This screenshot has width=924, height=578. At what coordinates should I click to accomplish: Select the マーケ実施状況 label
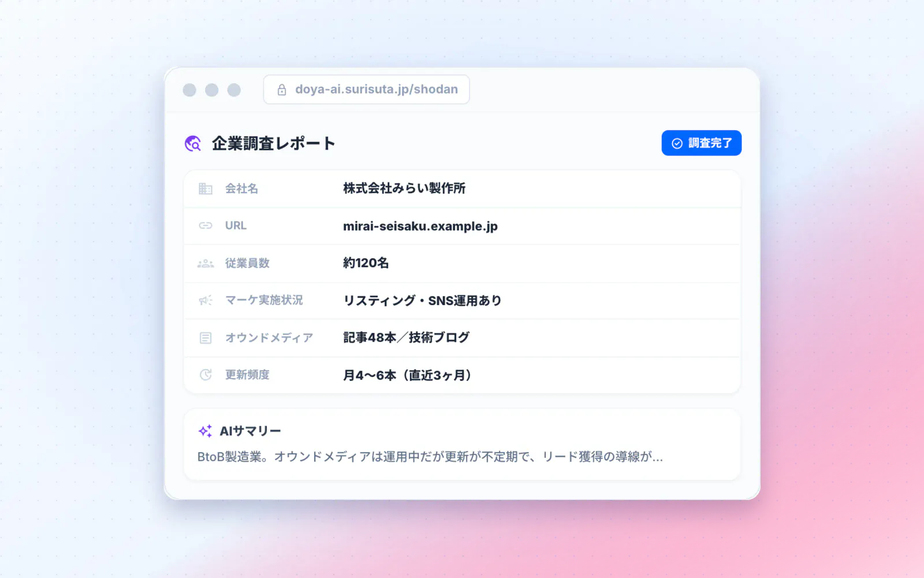(x=264, y=300)
